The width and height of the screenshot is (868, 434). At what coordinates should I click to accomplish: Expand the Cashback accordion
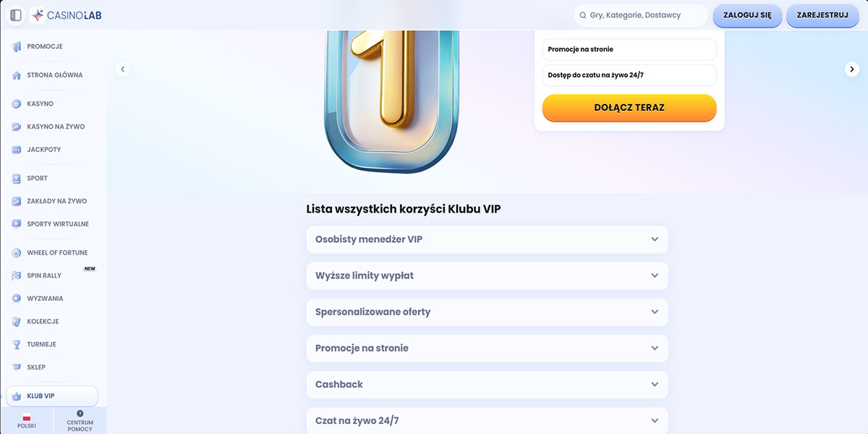coord(487,384)
